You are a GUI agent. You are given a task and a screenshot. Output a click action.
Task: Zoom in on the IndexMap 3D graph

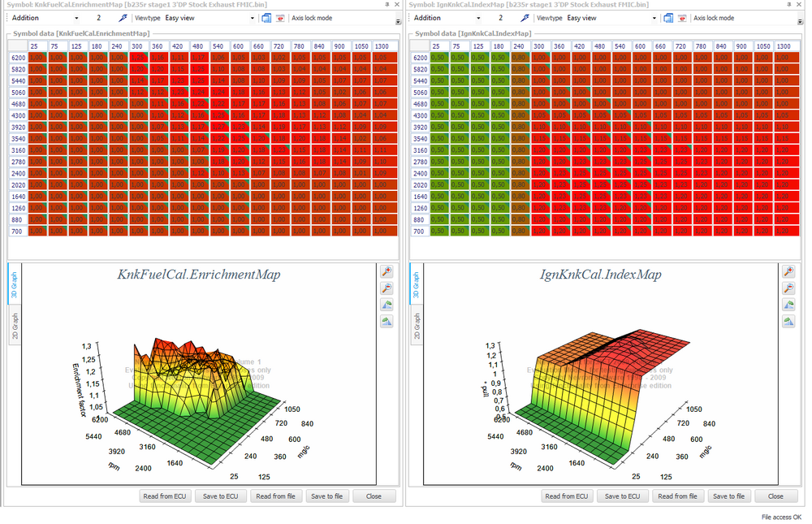tap(788, 271)
